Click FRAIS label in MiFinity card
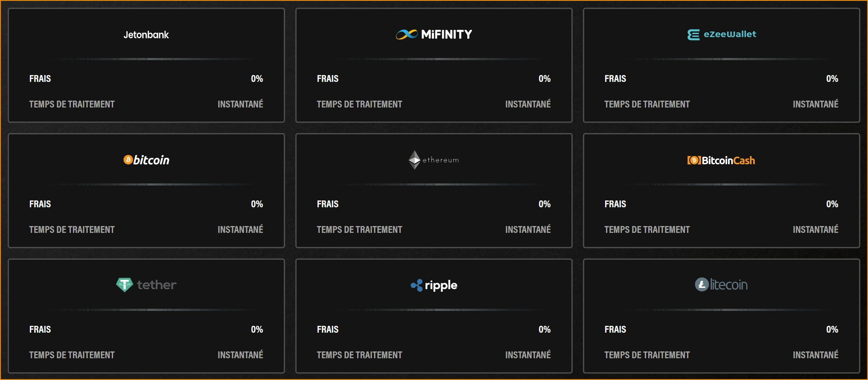The image size is (868, 380). [327, 78]
